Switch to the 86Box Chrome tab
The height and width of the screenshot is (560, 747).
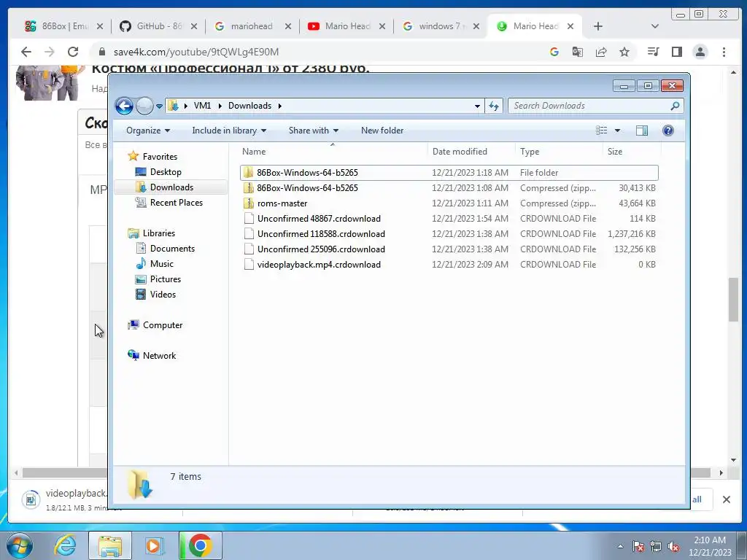click(x=64, y=26)
